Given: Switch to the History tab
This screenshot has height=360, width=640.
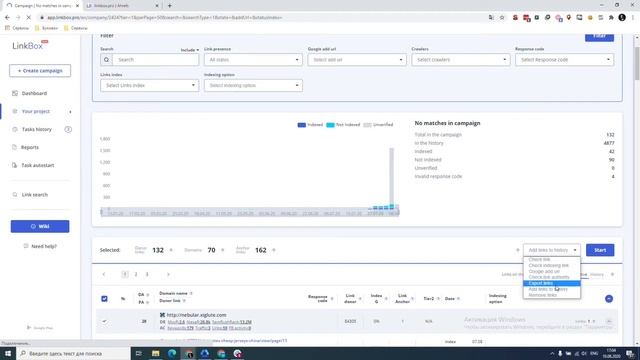Looking at the screenshot, I should coord(596,274).
